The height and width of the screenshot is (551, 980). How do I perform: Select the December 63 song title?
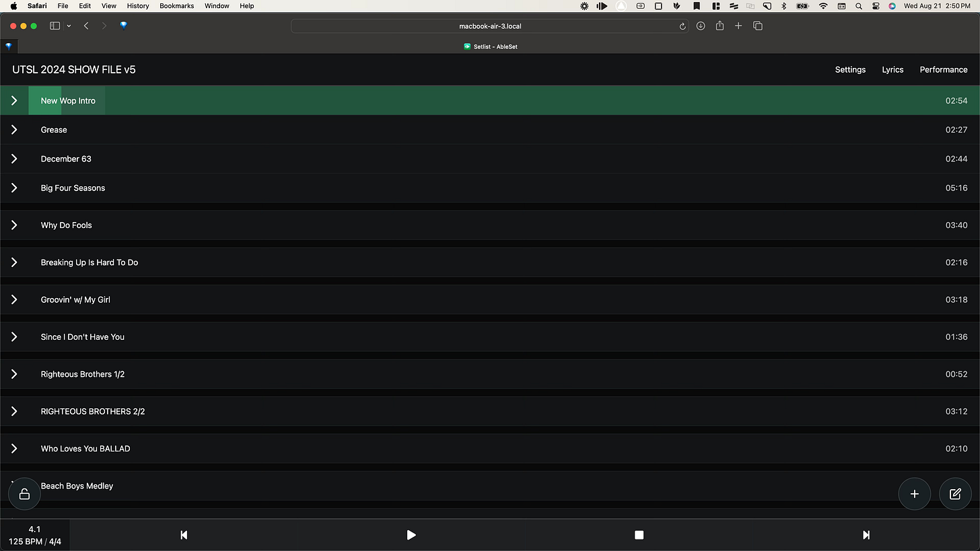click(x=66, y=159)
